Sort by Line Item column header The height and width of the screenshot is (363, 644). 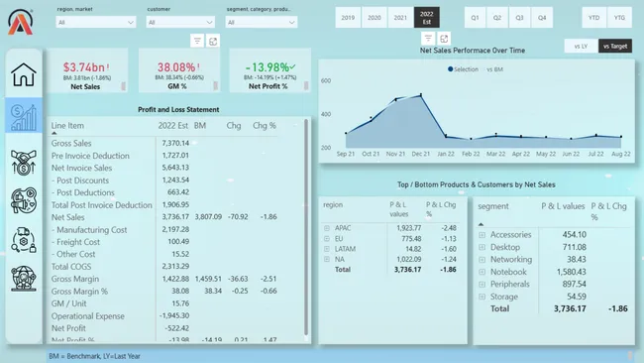67,126
